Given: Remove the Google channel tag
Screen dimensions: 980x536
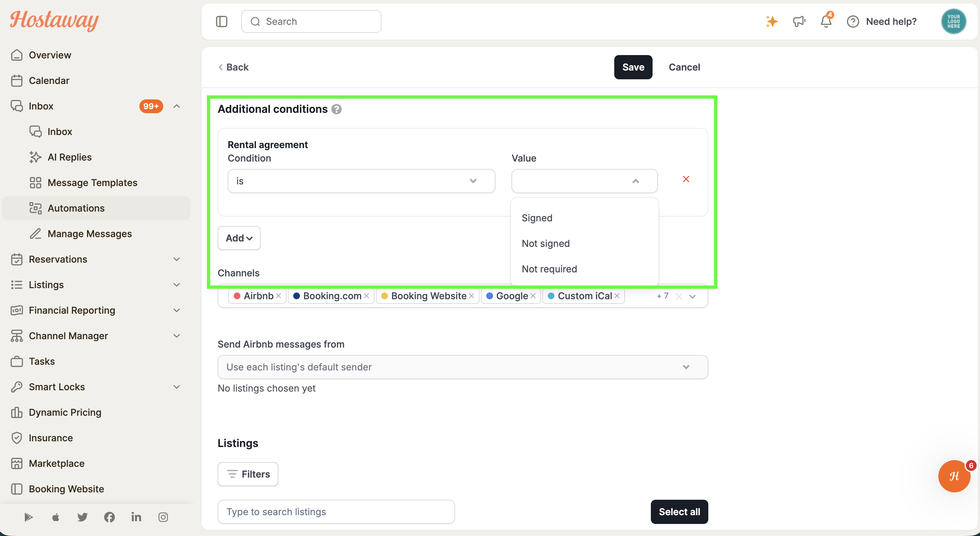Looking at the screenshot, I should point(533,296).
